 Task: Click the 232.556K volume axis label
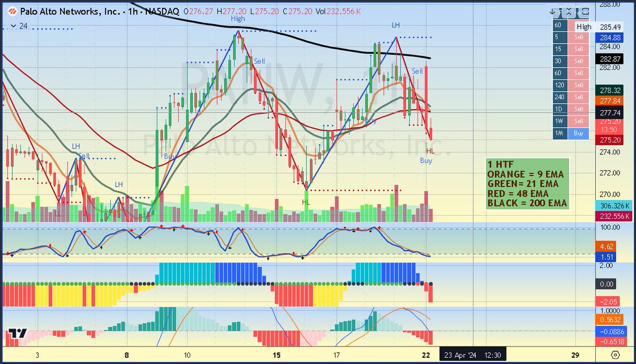coord(615,216)
